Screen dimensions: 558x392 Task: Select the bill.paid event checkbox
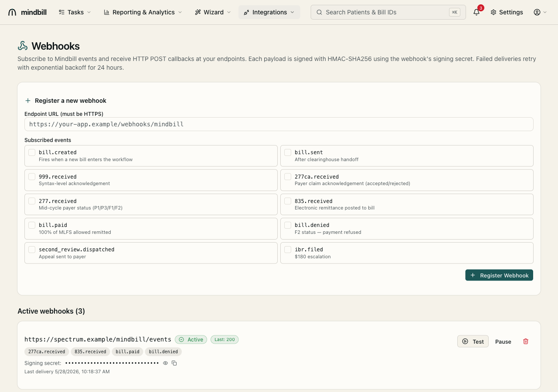32,225
